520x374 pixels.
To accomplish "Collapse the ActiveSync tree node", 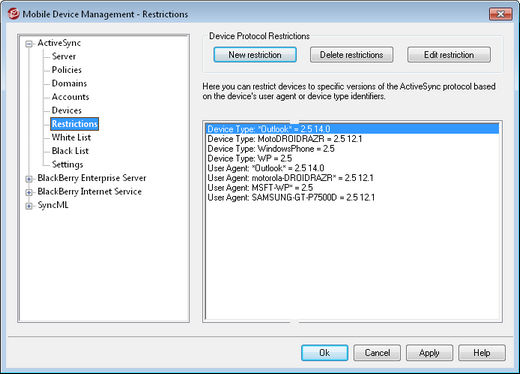I will [x=29, y=44].
